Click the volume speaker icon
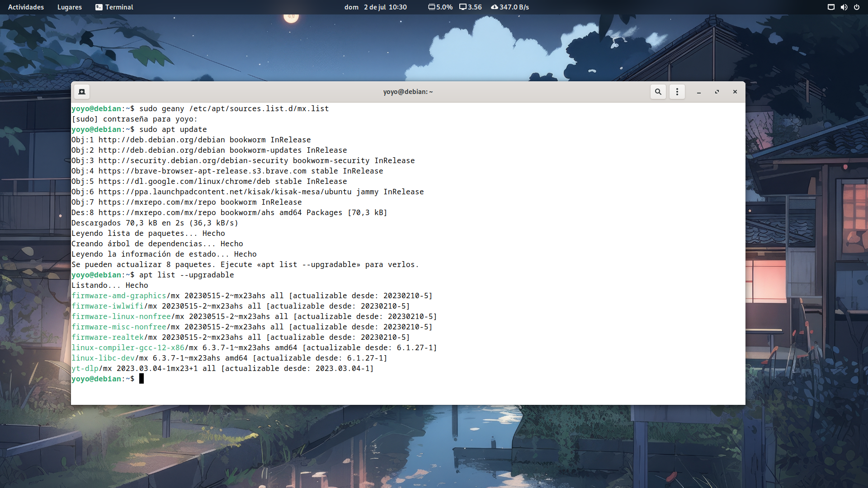The image size is (868, 488). (x=844, y=7)
